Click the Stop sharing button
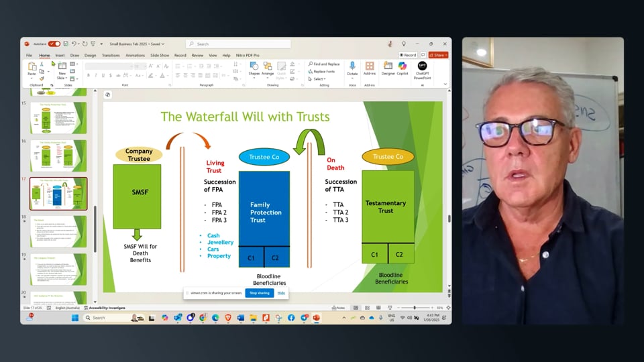Viewport: 644px width, 362px height. pyautogui.click(x=260, y=293)
